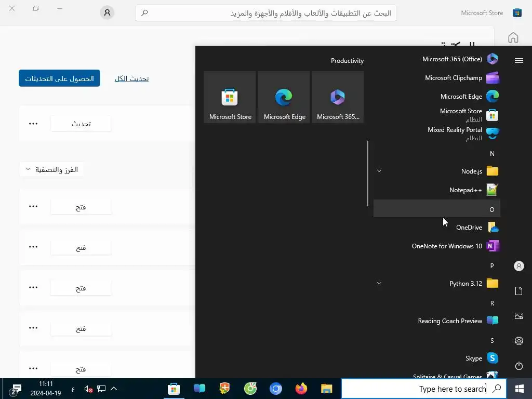Show hidden tray icons chevron
Image resolution: width=532 pixels, height=399 pixels.
pos(114,389)
